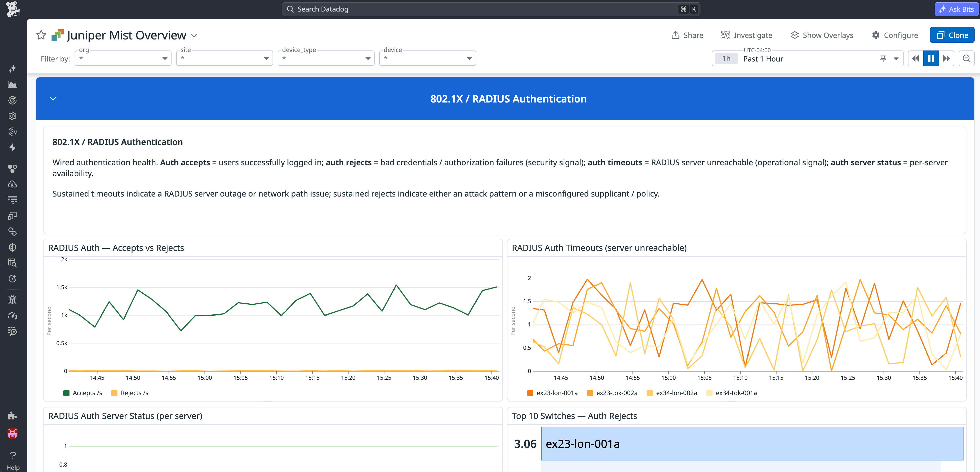Image resolution: width=980 pixels, height=472 pixels.
Task: Toggle the Rejects /s legend swatch
Action: 114,393
